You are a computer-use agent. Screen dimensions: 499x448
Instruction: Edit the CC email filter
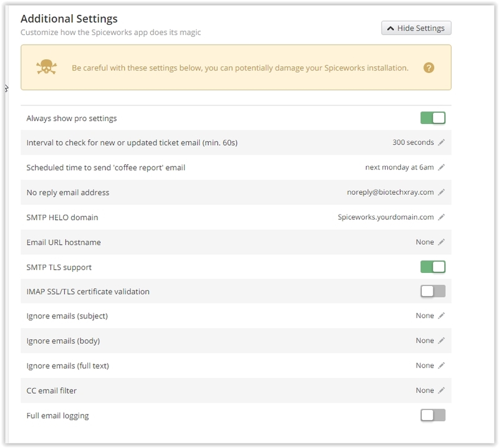tap(442, 390)
